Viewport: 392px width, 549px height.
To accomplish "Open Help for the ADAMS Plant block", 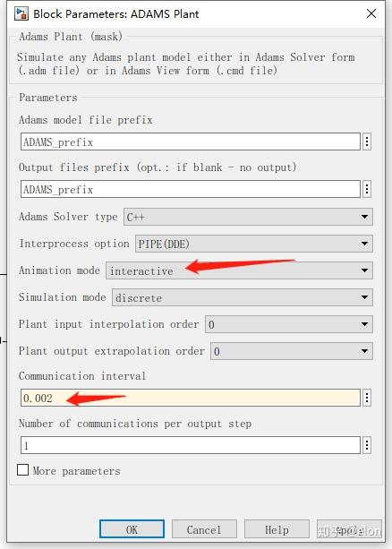I will [277, 529].
